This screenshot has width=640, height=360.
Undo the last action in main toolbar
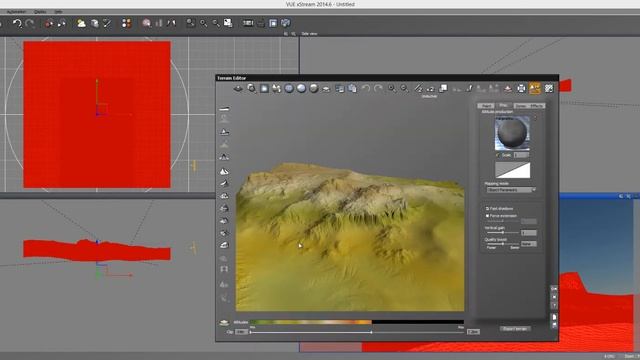(x=17, y=23)
